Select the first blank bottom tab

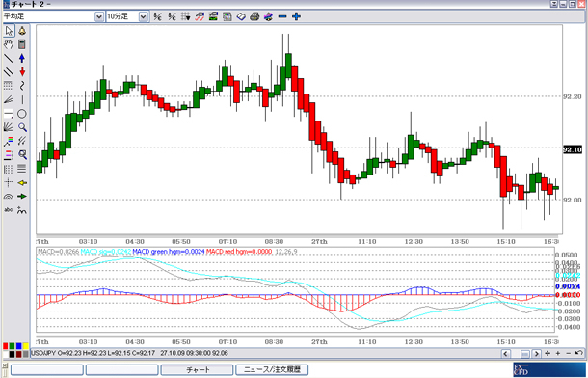tap(47, 369)
